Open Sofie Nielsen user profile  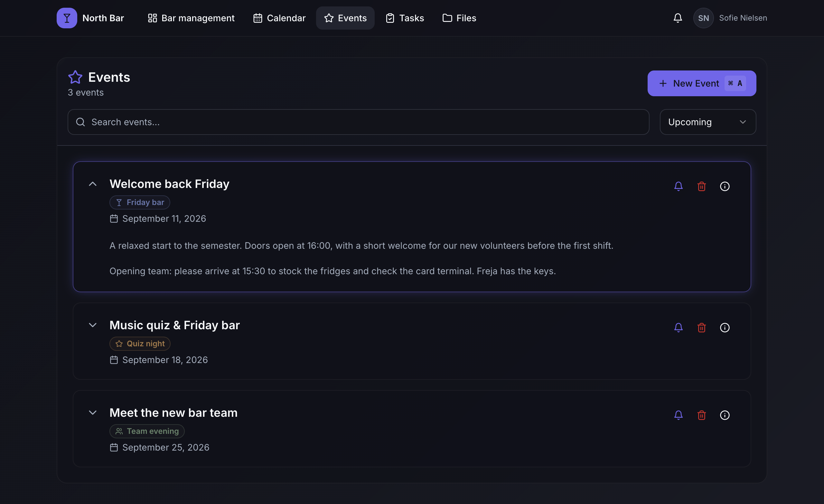coord(730,18)
